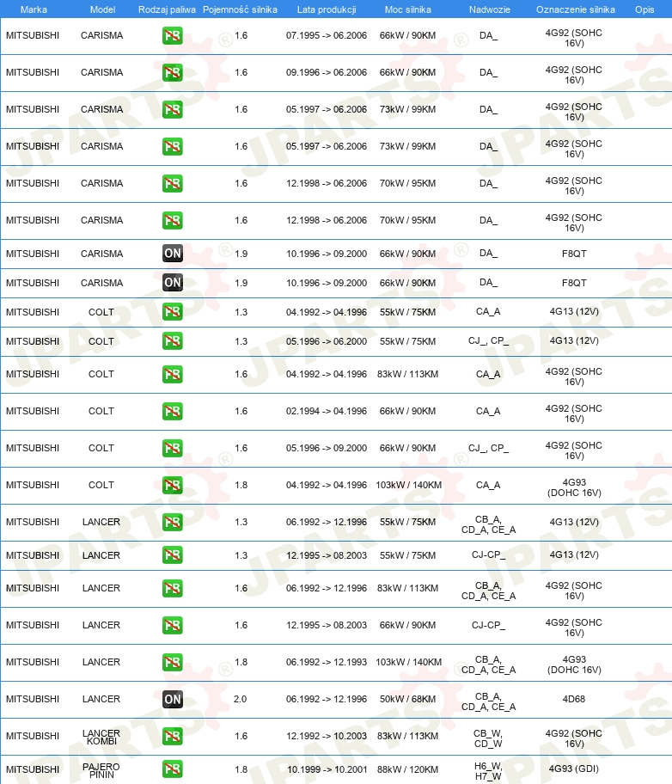Click petrol icon in CARISMA 09.1996 row
672x784 pixels.
coord(173,72)
